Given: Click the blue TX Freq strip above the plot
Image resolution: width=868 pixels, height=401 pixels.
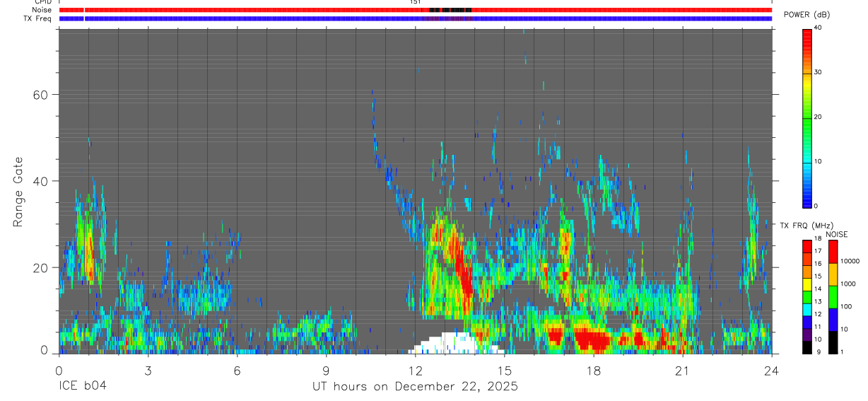Looking at the screenshot, I should point(416,18).
